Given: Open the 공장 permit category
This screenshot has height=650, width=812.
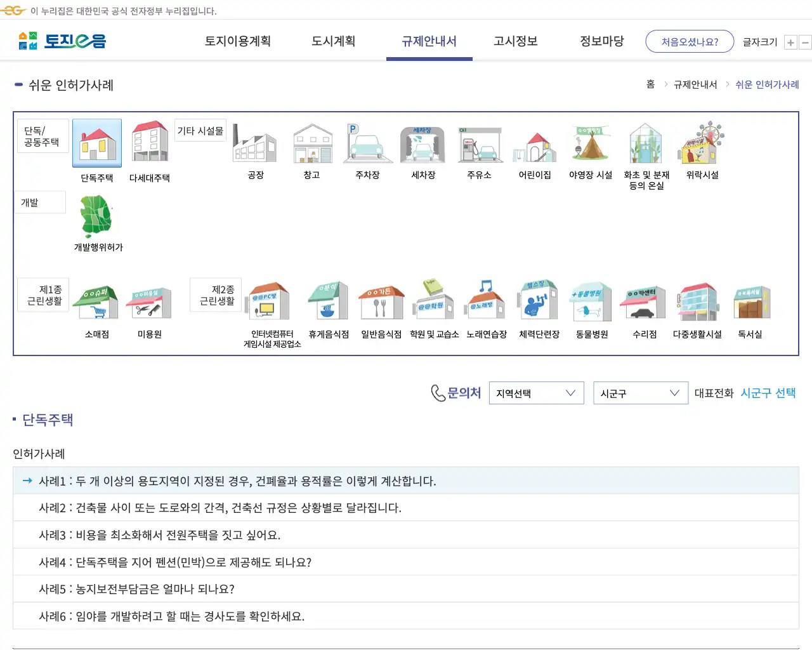Looking at the screenshot, I should coord(255,146).
